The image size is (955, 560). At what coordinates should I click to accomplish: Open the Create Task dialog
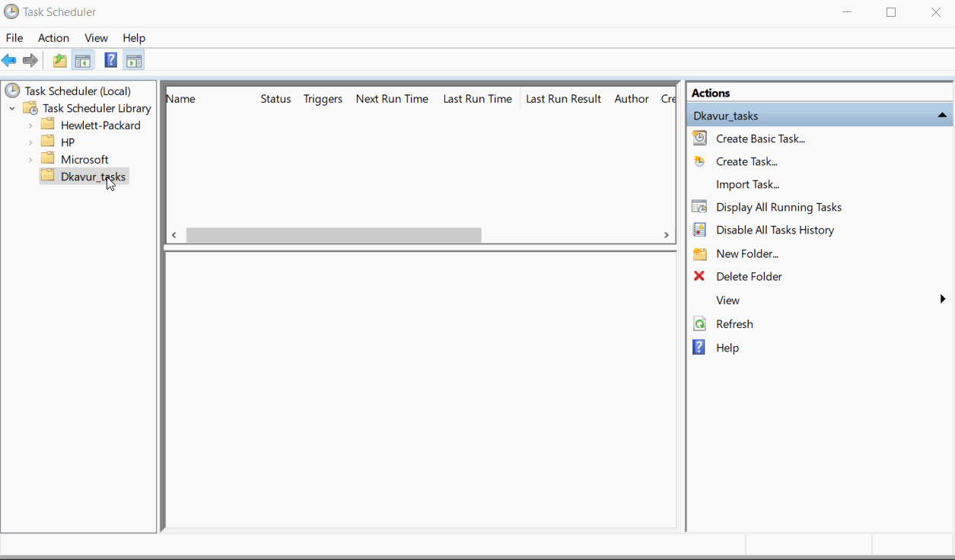pos(746,161)
